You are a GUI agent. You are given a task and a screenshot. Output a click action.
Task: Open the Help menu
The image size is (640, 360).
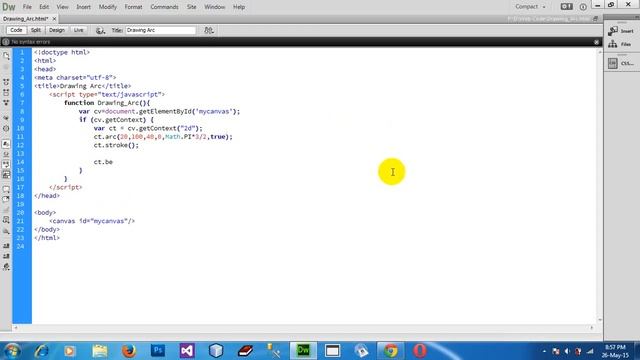click(239, 7)
